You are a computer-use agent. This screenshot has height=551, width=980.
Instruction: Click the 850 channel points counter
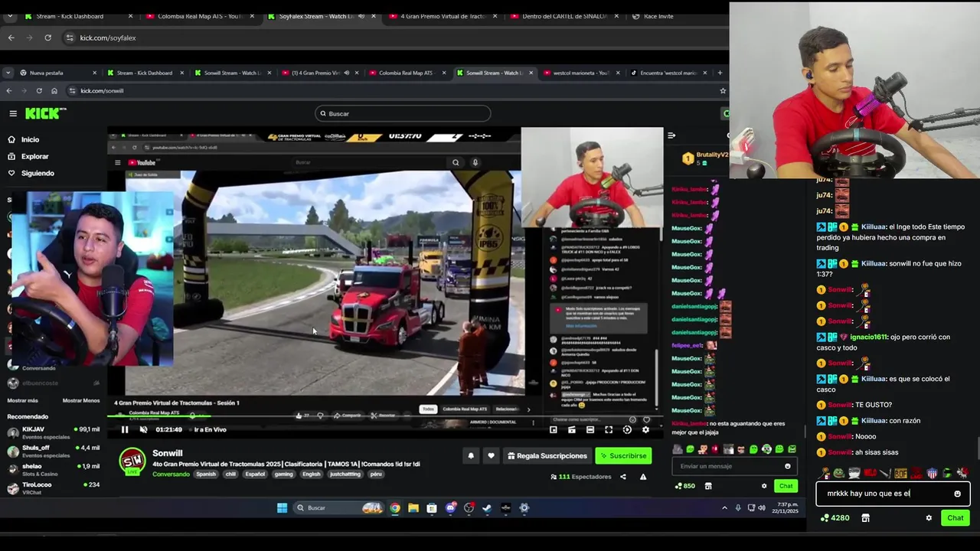coord(684,486)
